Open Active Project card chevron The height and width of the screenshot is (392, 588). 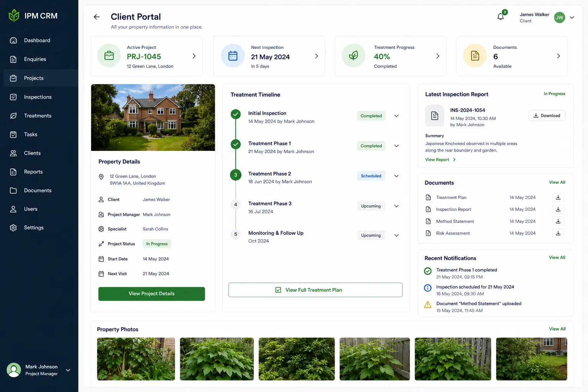pyautogui.click(x=194, y=56)
